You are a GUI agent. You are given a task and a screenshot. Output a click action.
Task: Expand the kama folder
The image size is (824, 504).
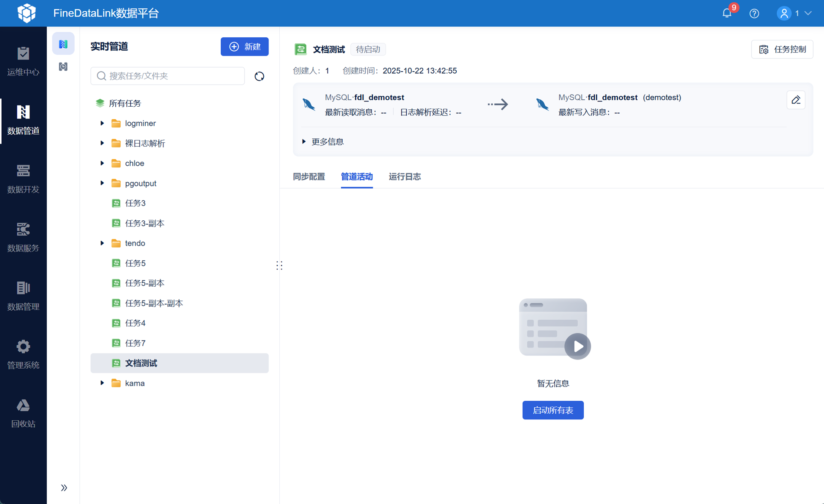pos(102,383)
